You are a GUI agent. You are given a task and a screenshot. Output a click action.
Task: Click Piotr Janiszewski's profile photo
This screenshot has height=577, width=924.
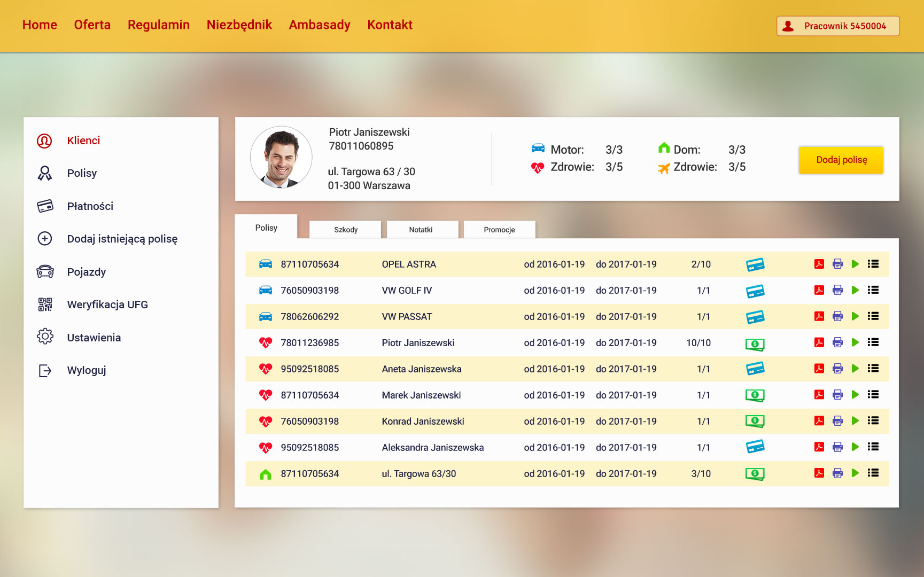[281, 157]
